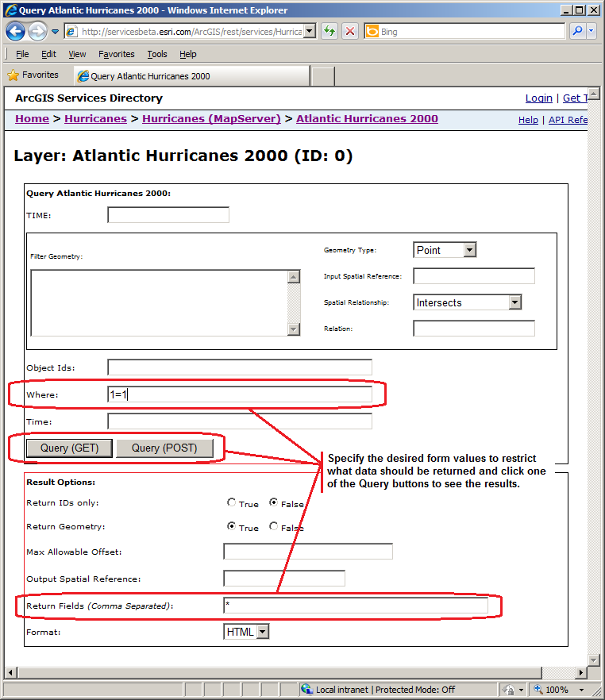The width and height of the screenshot is (605, 700).
Task: Click the zoom level magnifier icon
Action: click(x=538, y=689)
